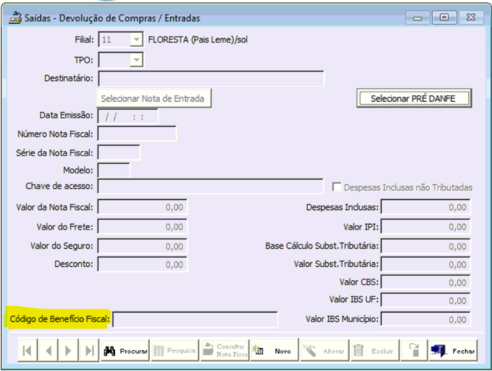Image resolution: width=492 pixels, height=371 pixels.
Task: Go to the previous record
Action: pos(48,350)
